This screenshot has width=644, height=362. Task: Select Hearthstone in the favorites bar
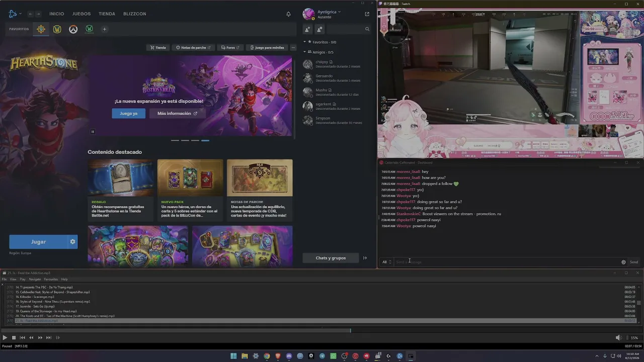(41, 29)
